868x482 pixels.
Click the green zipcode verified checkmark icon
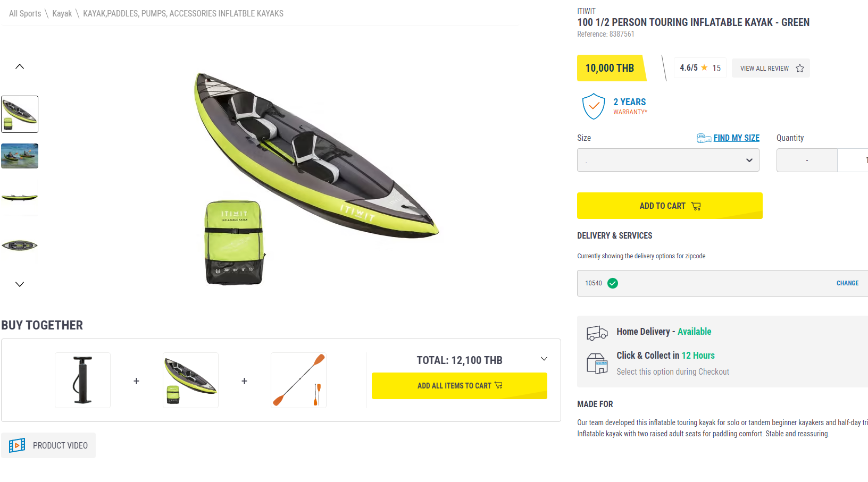click(613, 283)
